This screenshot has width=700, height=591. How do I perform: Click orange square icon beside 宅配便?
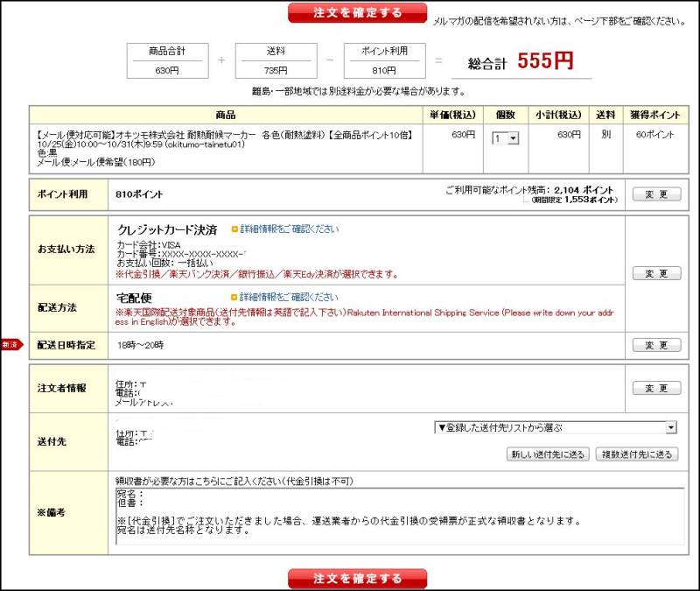tap(234, 297)
